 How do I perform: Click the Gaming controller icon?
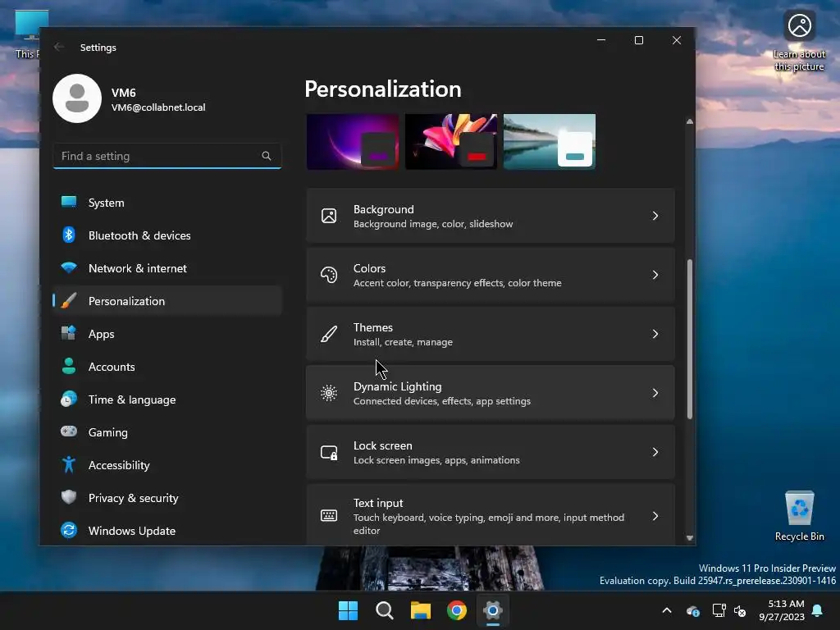click(x=69, y=431)
